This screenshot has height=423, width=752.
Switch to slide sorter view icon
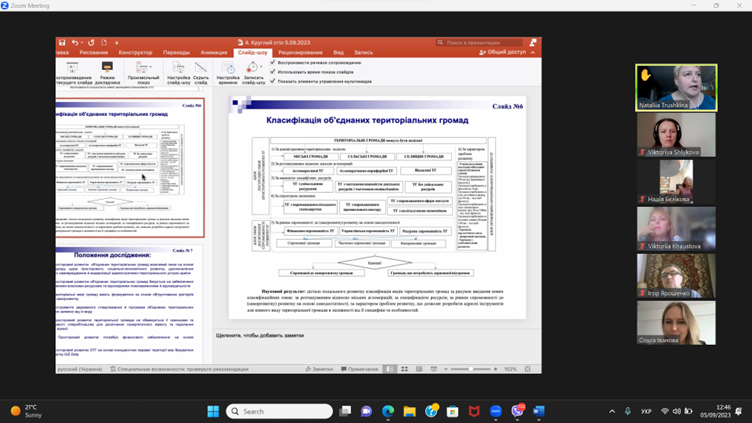[404, 369]
